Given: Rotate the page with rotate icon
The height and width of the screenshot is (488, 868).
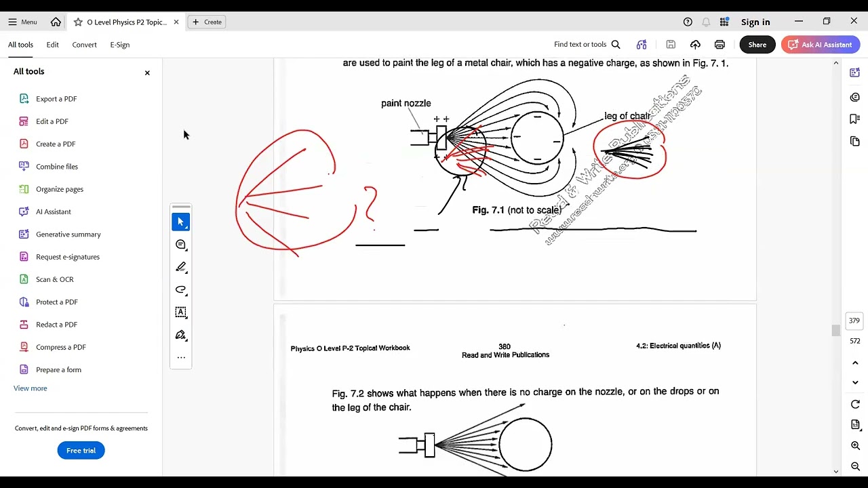Looking at the screenshot, I should (855, 405).
